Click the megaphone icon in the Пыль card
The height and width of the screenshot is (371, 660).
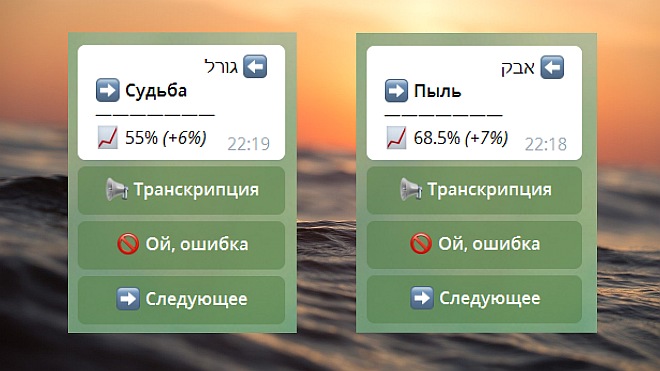click(x=410, y=189)
